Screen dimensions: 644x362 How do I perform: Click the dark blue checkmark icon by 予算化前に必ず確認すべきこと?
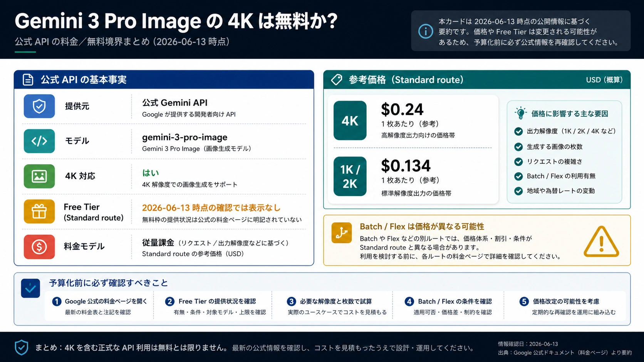pos(30,288)
